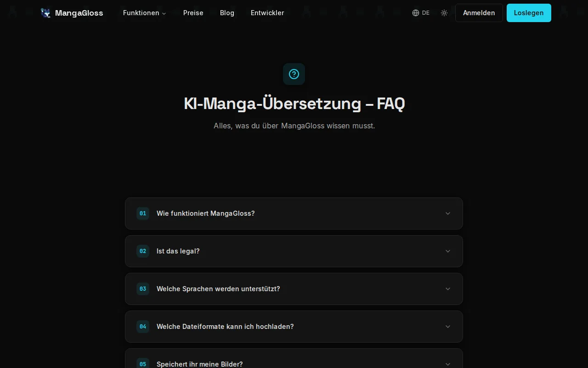
Task: Click the chevron on 'Ist das legal?' row
Action: point(448,251)
